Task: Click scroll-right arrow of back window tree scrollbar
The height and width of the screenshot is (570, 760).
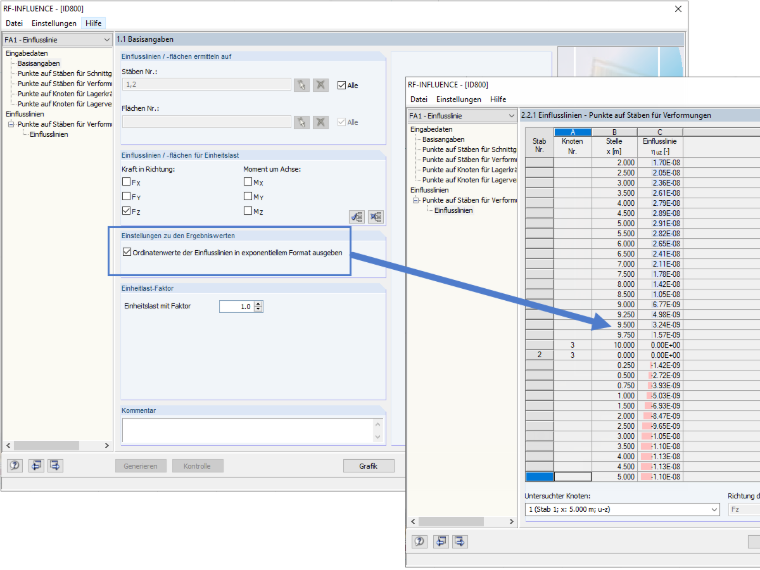Action: (107, 445)
